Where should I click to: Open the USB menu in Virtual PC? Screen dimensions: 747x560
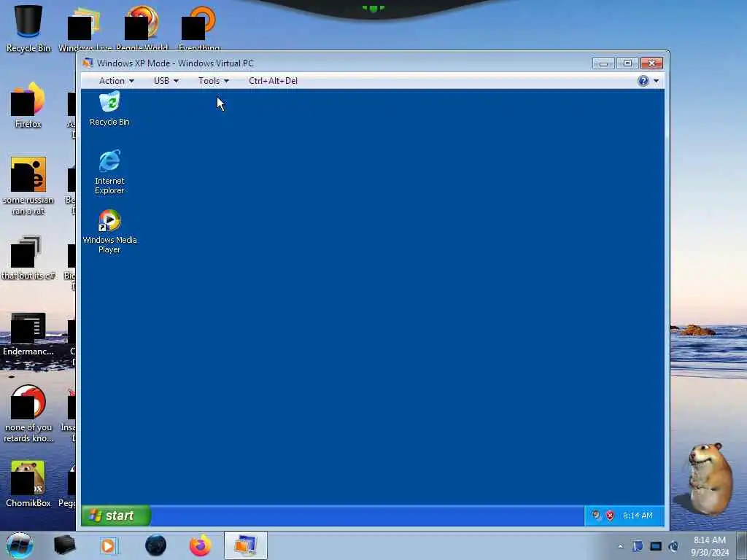pos(166,81)
